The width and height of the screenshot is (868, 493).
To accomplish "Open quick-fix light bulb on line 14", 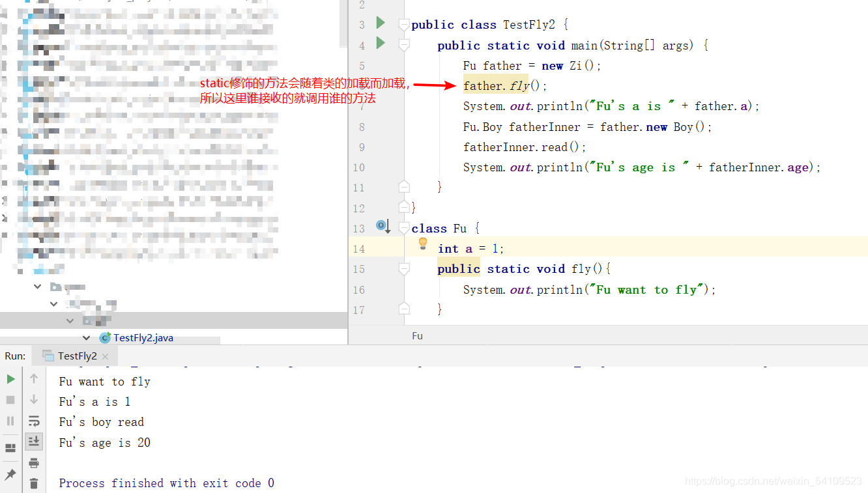I will pyautogui.click(x=422, y=244).
